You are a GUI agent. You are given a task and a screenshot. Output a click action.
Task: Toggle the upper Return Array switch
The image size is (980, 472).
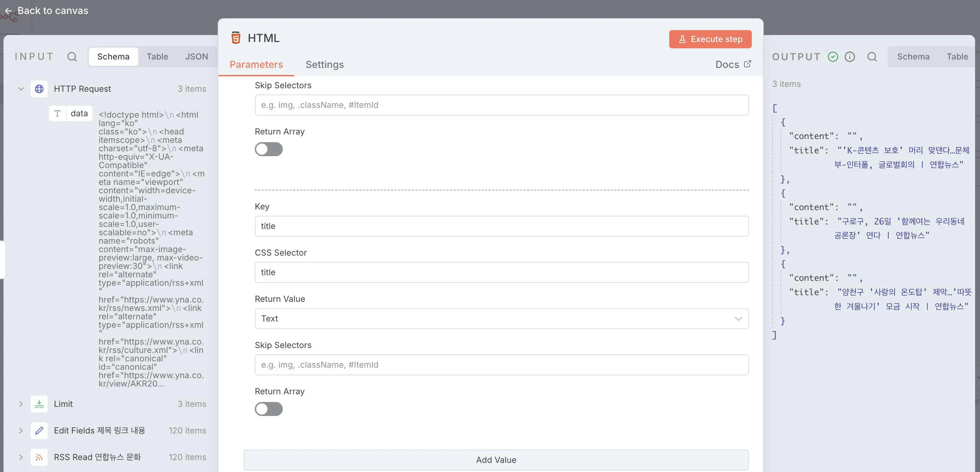coord(268,149)
